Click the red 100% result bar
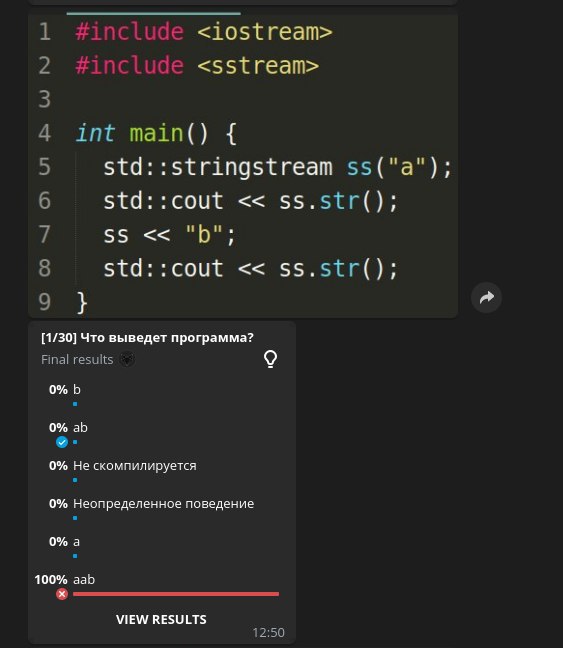This screenshot has width=563, height=648. point(176,594)
